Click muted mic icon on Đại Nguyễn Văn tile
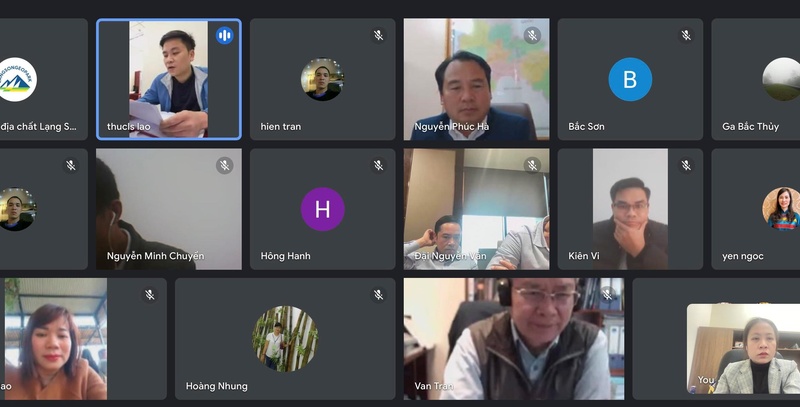 tap(532, 165)
